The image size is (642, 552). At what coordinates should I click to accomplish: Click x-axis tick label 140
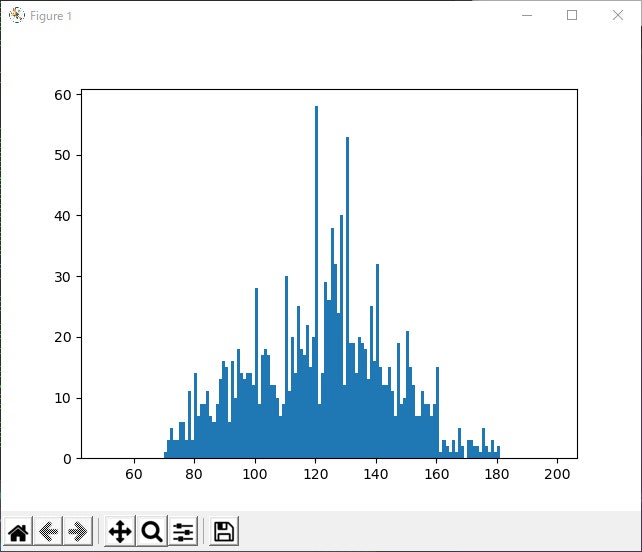376,474
